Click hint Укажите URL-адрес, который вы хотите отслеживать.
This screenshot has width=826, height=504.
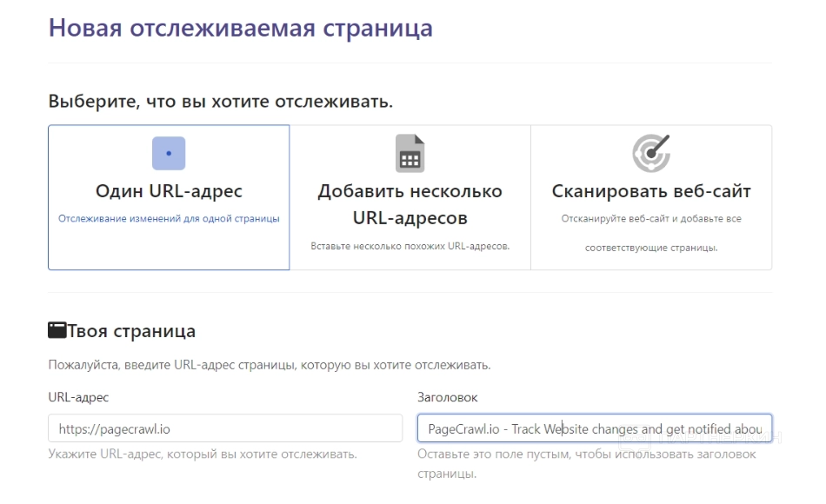(203, 454)
